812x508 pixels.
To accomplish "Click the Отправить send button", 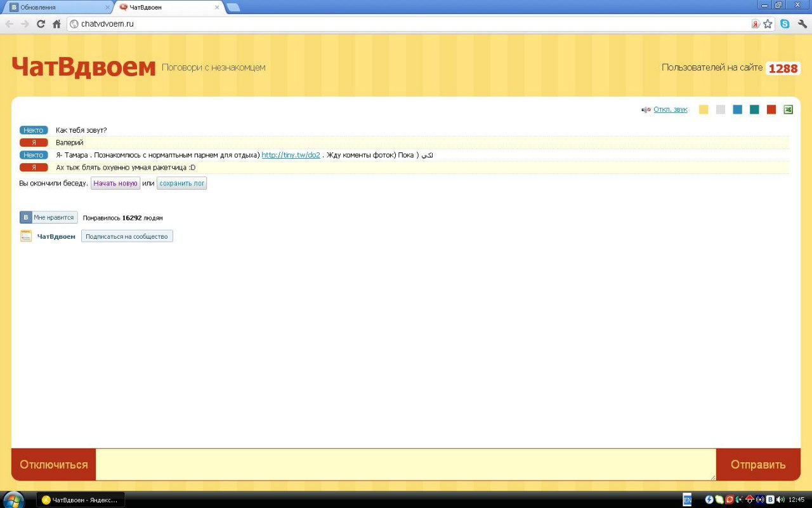I will click(758, 465).
